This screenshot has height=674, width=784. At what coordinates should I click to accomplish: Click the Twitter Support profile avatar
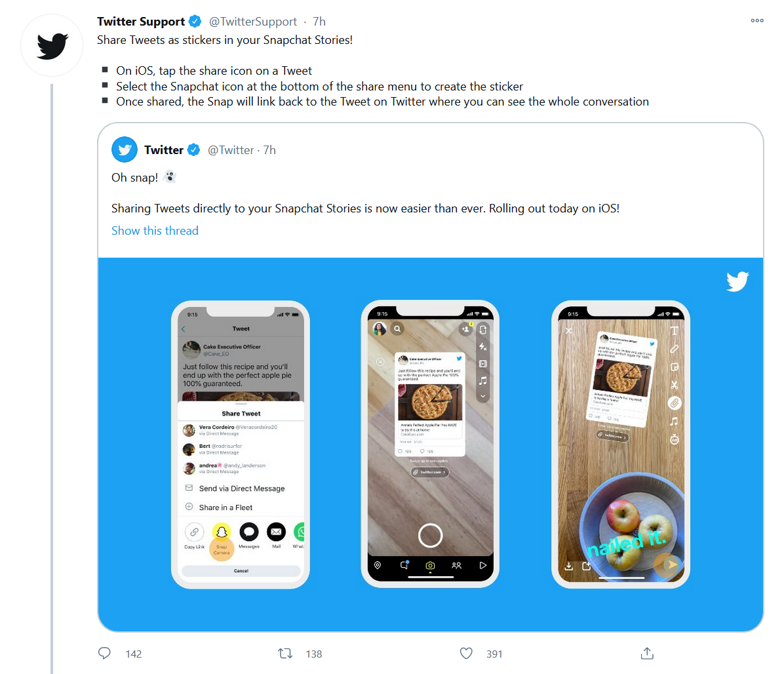[52, 46]
